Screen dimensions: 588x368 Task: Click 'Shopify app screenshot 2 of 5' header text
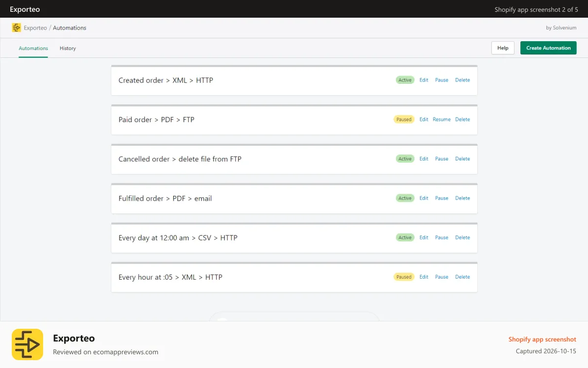tap(537, 9)
